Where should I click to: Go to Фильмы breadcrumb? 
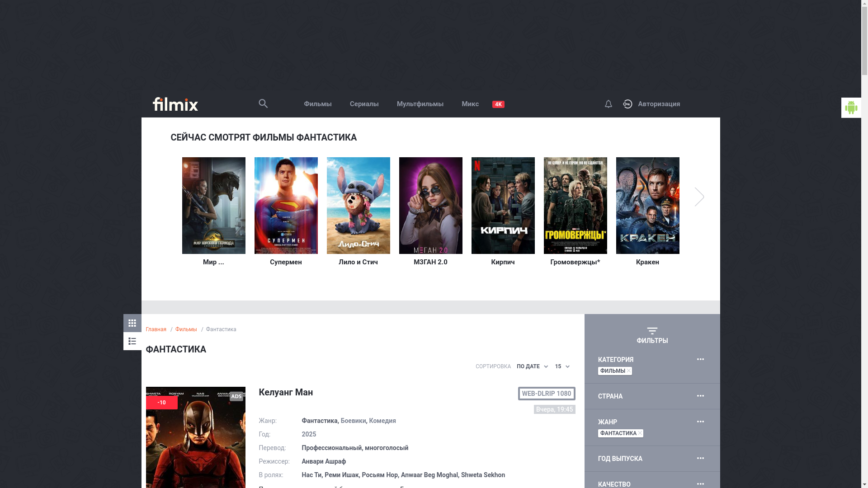click(186, 329)
